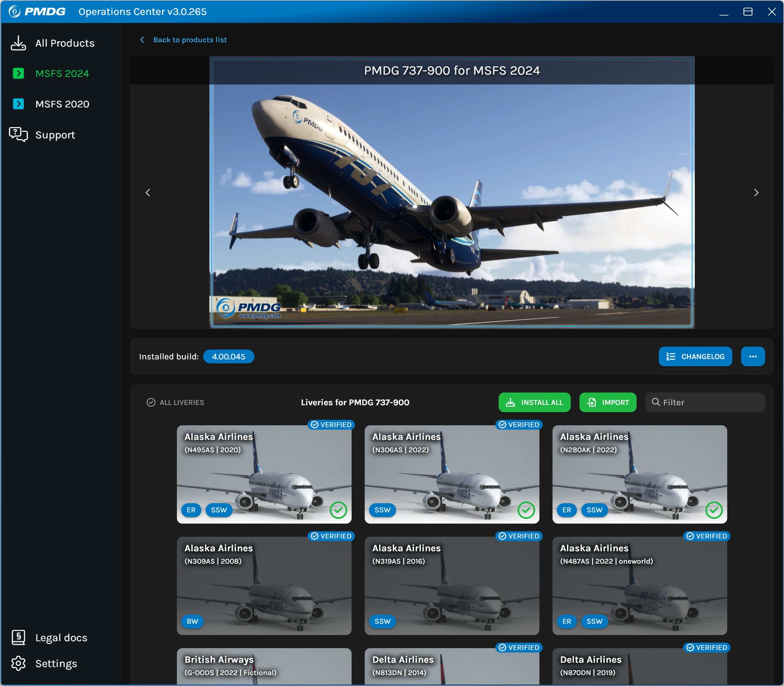Click the IMPORT livery button
The image size is (784, 686).
[608, 402]
